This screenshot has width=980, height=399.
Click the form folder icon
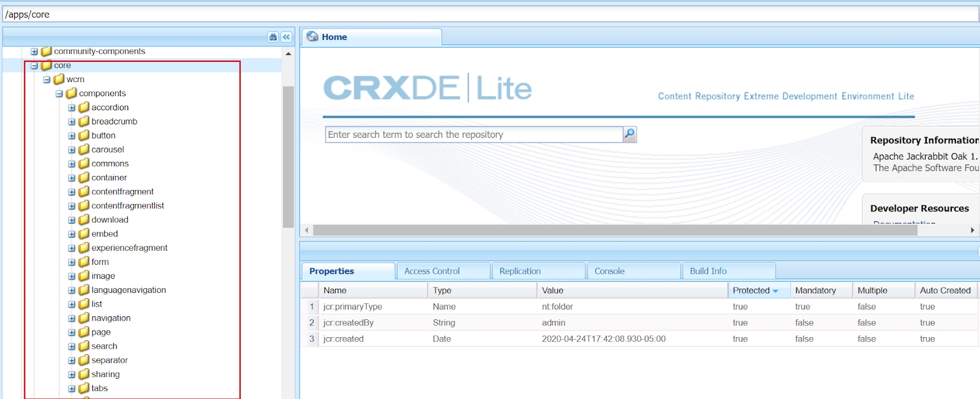84,262
